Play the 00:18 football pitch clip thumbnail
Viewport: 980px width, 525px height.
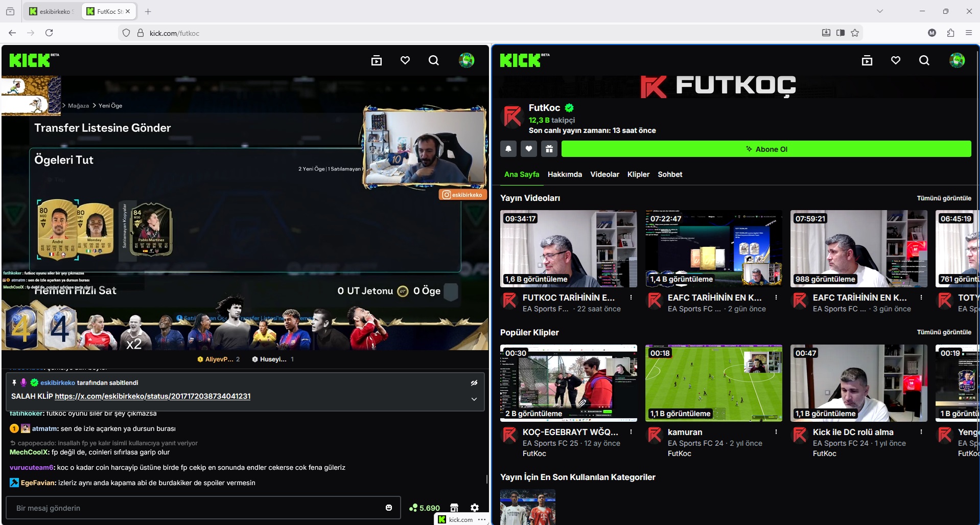[x=714, y=383]
